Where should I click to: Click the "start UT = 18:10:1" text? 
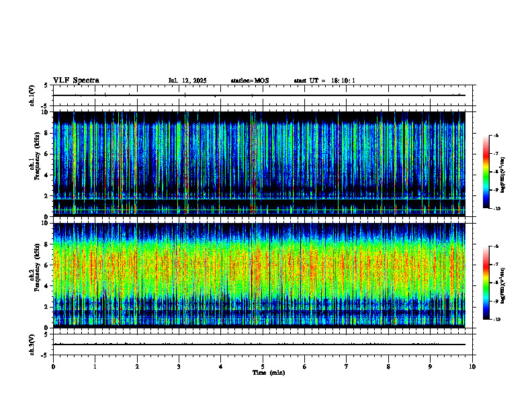324,81
